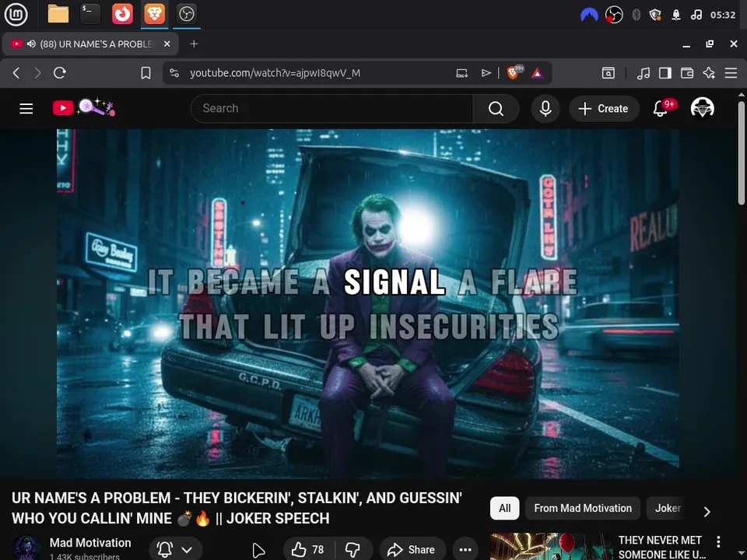Open the tab search icon in the browser toolbar
Screen dimensions: 747x560
[608, 73]
